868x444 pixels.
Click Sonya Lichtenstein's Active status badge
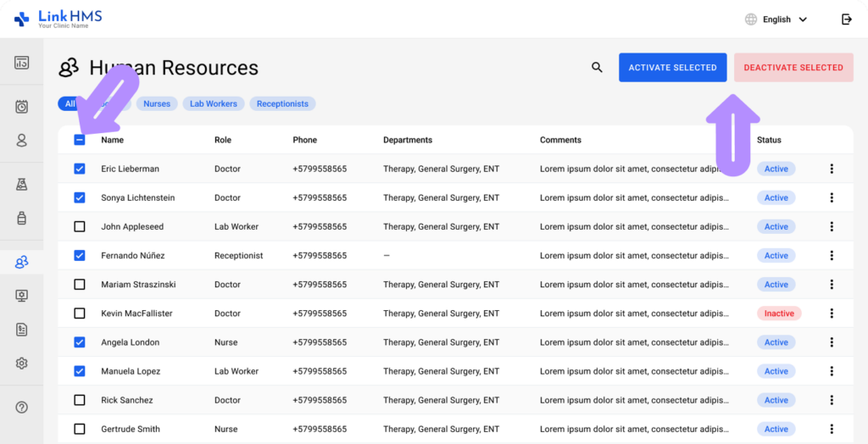[x=776, y=197]
